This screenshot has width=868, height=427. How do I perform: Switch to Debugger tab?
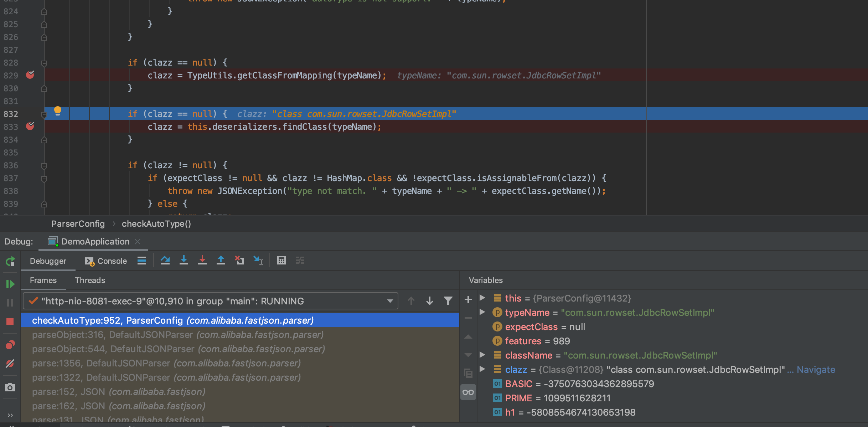[48, 261]
